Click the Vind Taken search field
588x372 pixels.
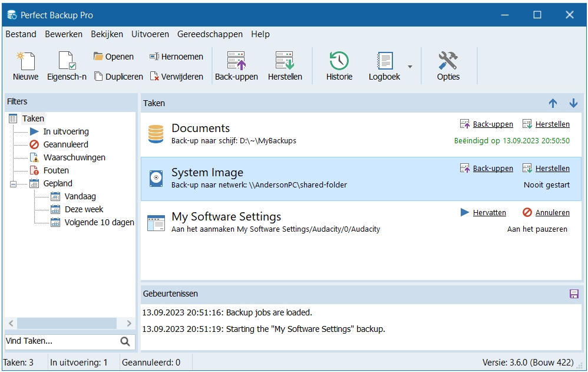(x=59, y=341)
